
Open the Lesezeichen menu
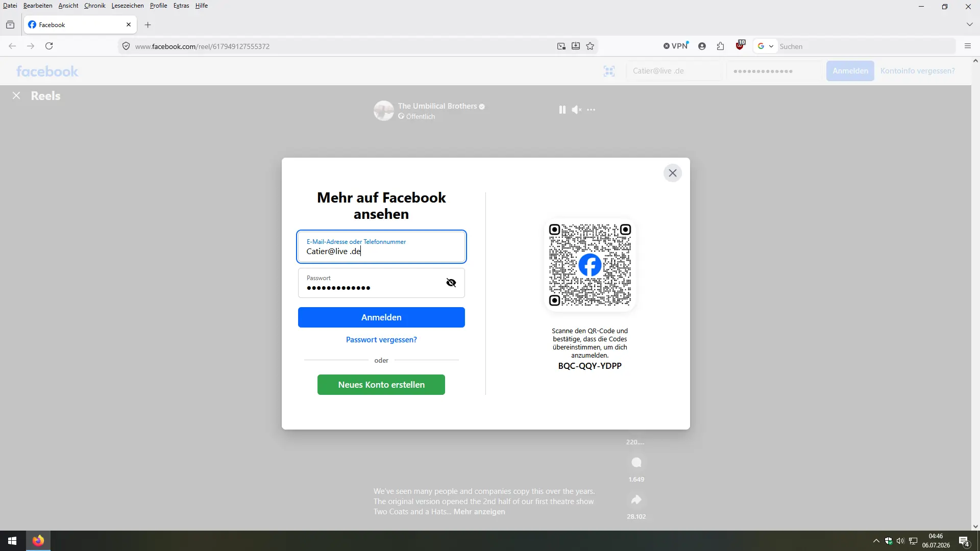pos(127,6)
